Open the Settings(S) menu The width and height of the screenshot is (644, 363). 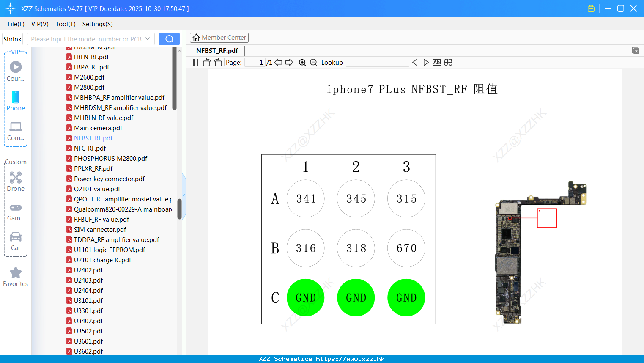click(98, 24)
